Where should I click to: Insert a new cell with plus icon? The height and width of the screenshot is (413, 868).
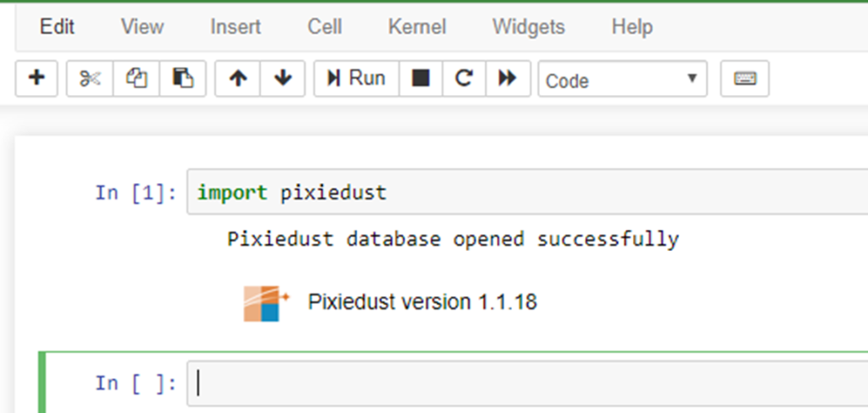click(x=36, y=79)
